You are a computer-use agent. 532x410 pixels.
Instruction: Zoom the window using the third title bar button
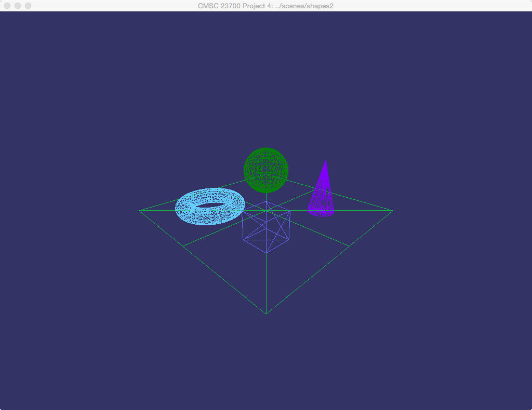(x=28, y=6)
